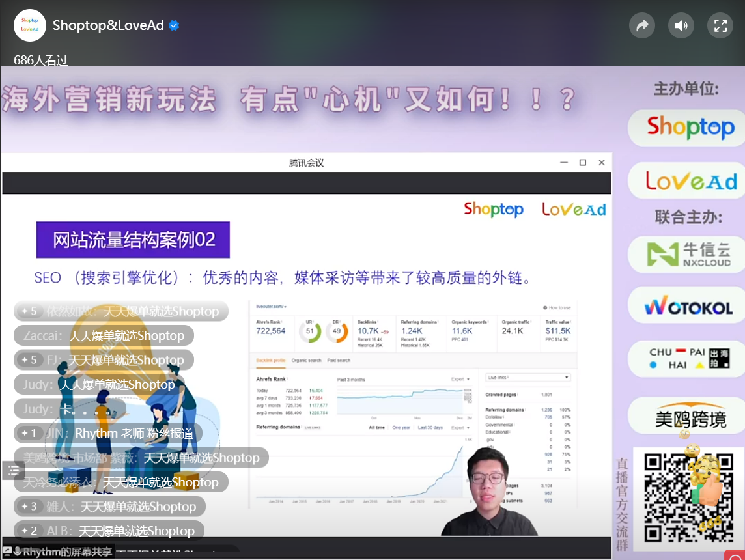Select the Backlink profile tab

[271, 361]
